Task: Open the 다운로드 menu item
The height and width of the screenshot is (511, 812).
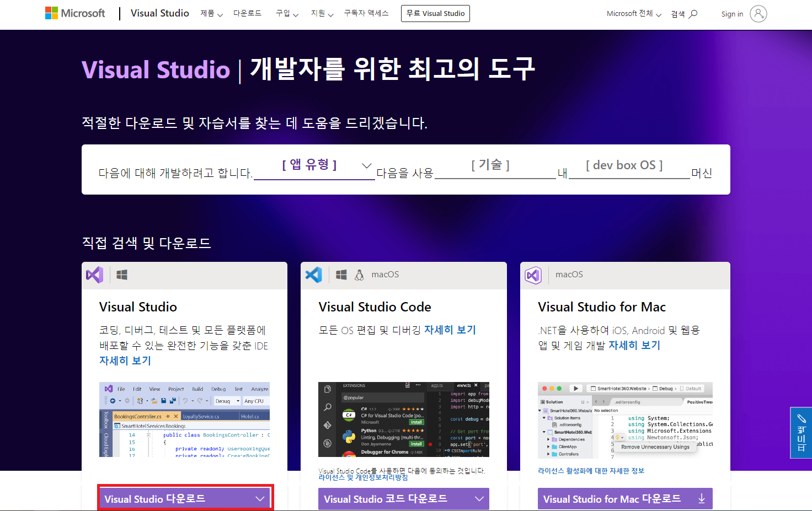Action: click(247, 13)
